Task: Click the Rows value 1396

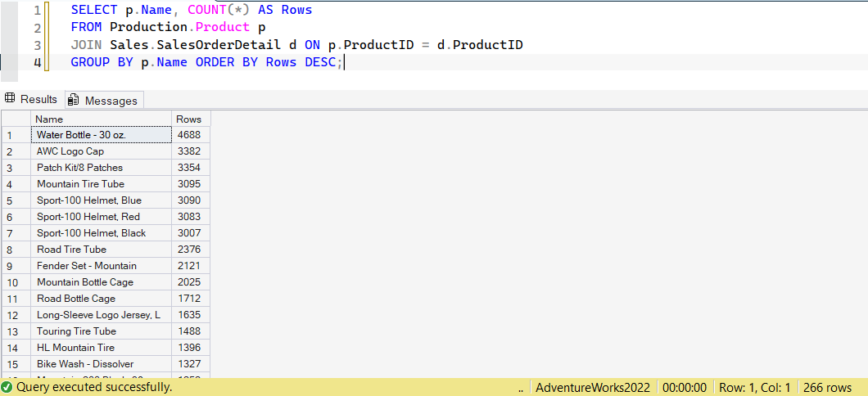Action: click(x=191, y=348)
